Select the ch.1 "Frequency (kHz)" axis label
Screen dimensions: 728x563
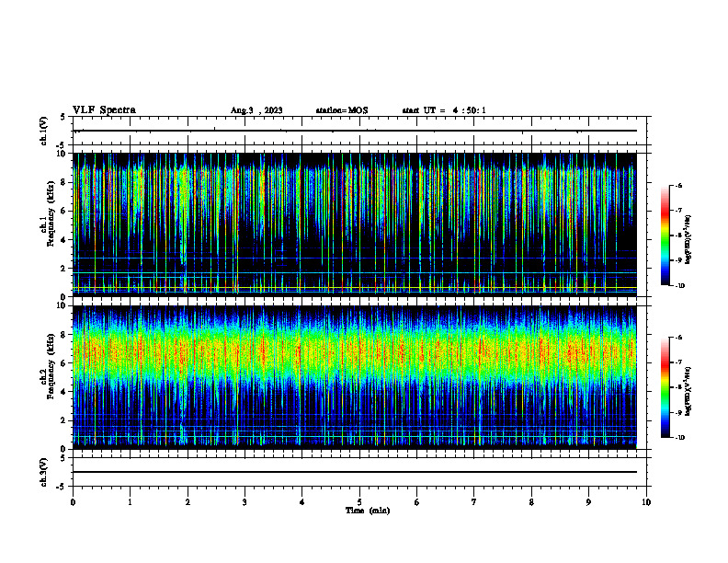click(50, 212)
